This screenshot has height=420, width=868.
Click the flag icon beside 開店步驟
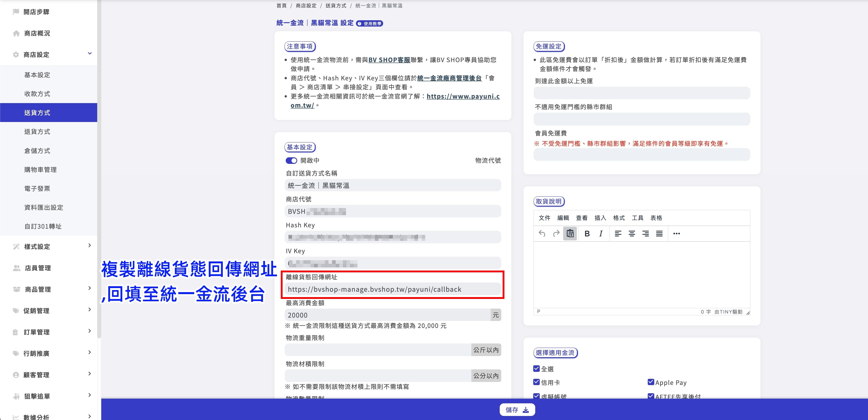(16, 12)
